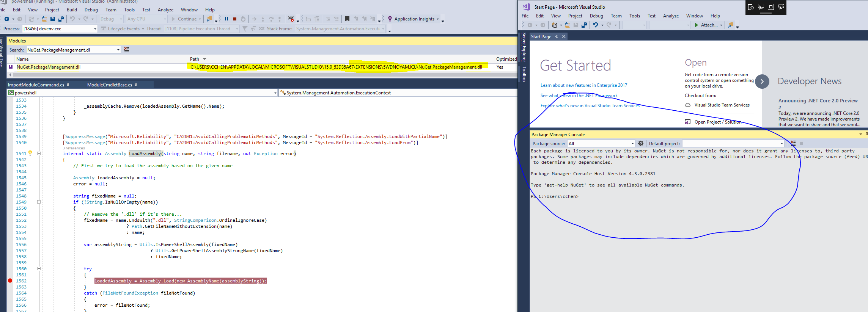Click Developer News round arrow button
Screen dimensions: 868x312
tap(762, 82)
